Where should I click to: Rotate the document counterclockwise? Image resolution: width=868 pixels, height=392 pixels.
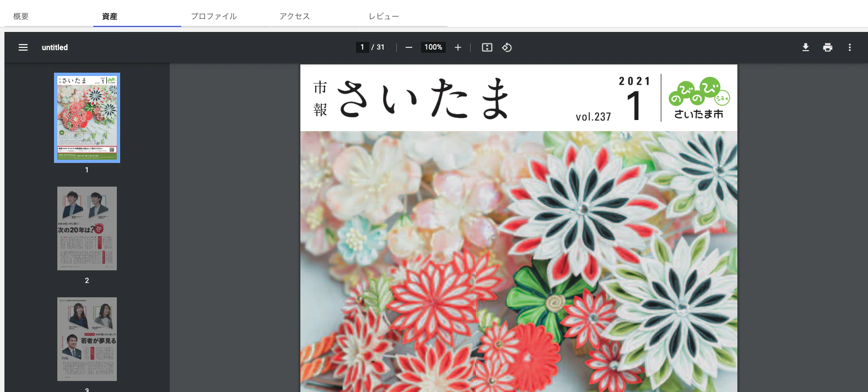click(x=507, y=47)
